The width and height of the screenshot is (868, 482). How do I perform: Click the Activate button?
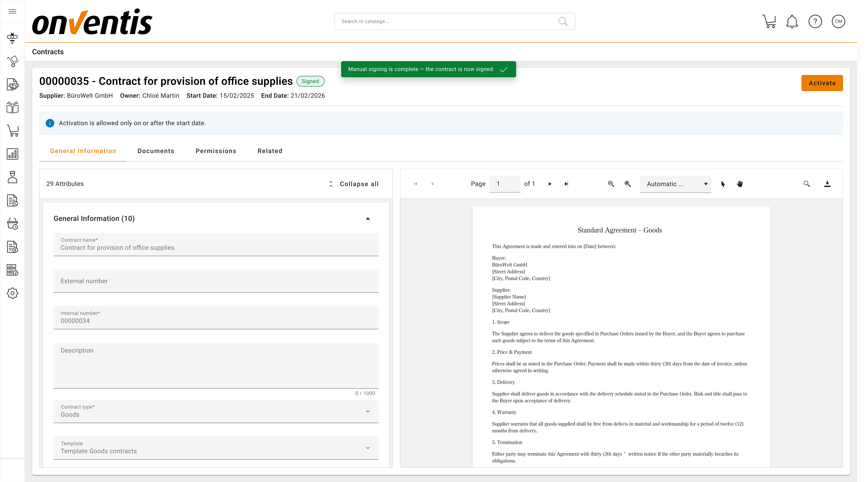coord(822,83)
